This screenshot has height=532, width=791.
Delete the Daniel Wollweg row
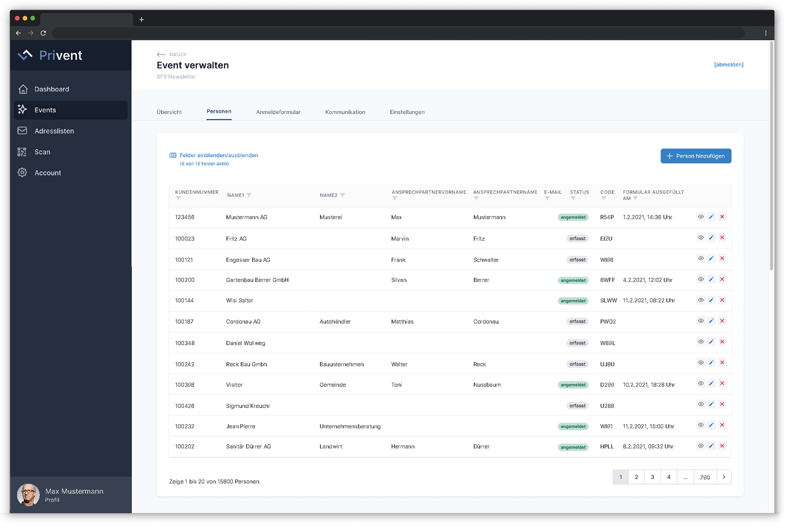[722, 342]
